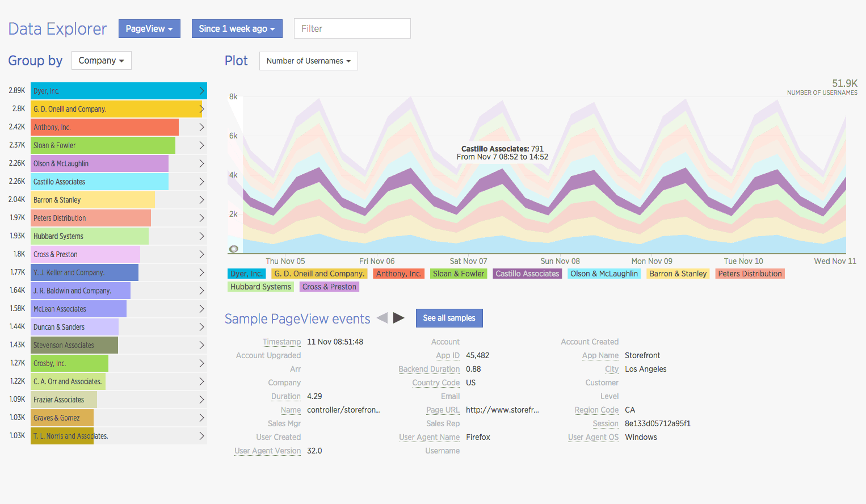This screenshot has height=504, width=866.
Task: Click the arrow icon on the Frazier Associates row
Action: click(x=201, y=400)
